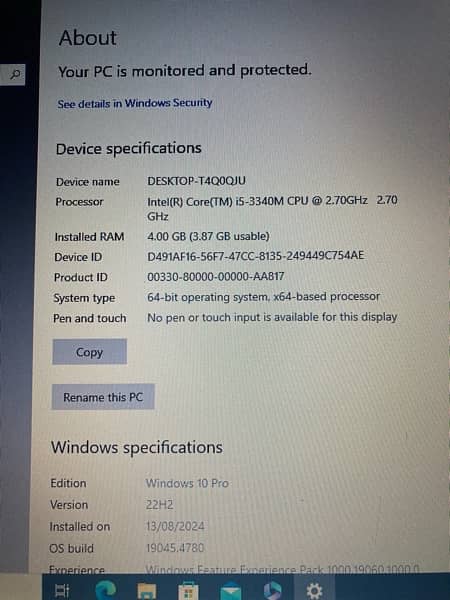
Task: Click the Installed RAM value
Action: (208, 236)
